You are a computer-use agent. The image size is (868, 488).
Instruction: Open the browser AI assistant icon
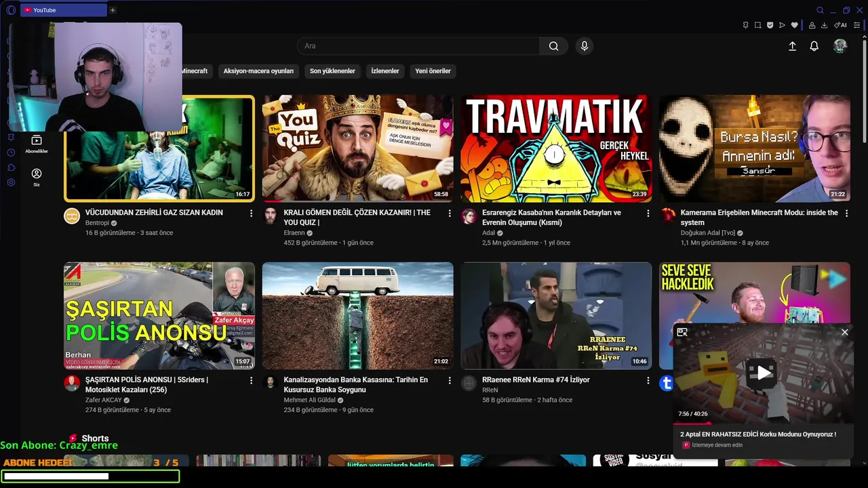840,25
